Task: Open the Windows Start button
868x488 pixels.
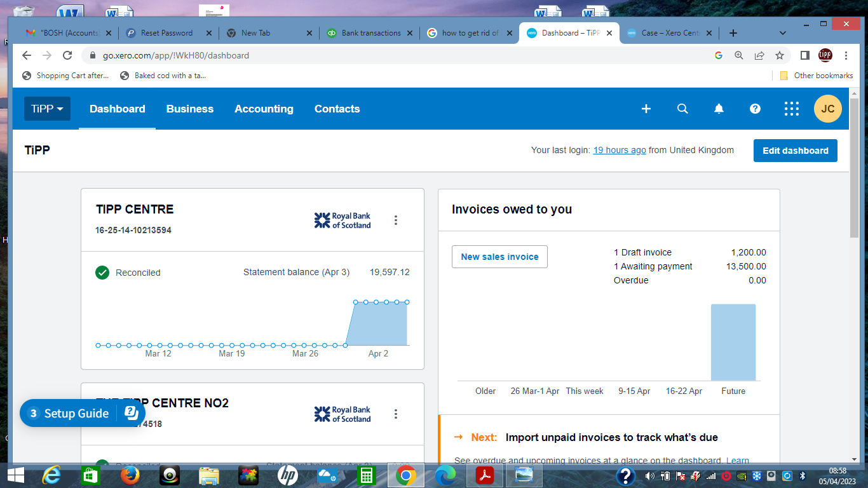Action: click(15, 475)
